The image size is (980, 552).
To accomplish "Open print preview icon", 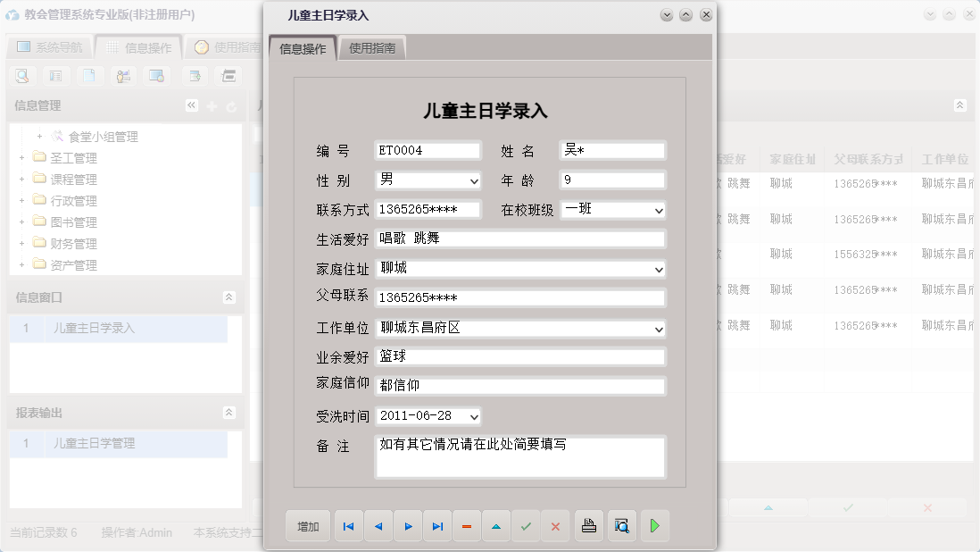I will pyautogui.click(x=621, y=526).
